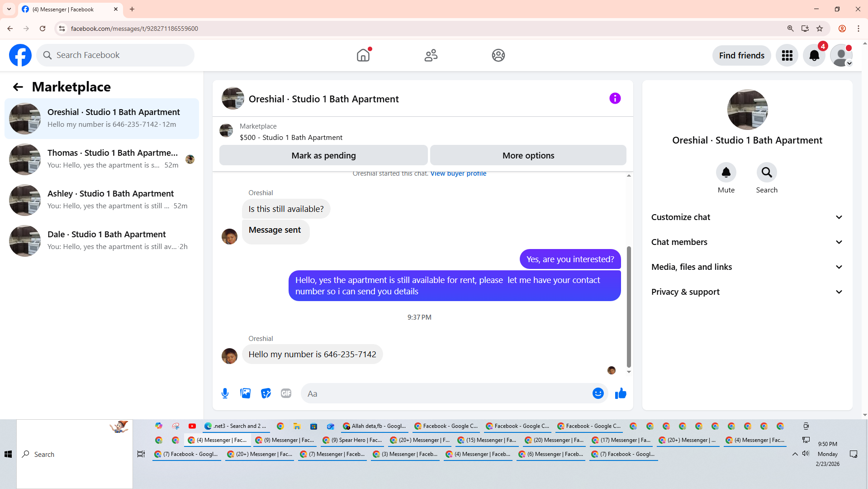Image resolution: width=868 pixels, height=489 pixels.
Task: Open the Friends icon in top navigation
Action: (x=431, y=55)
